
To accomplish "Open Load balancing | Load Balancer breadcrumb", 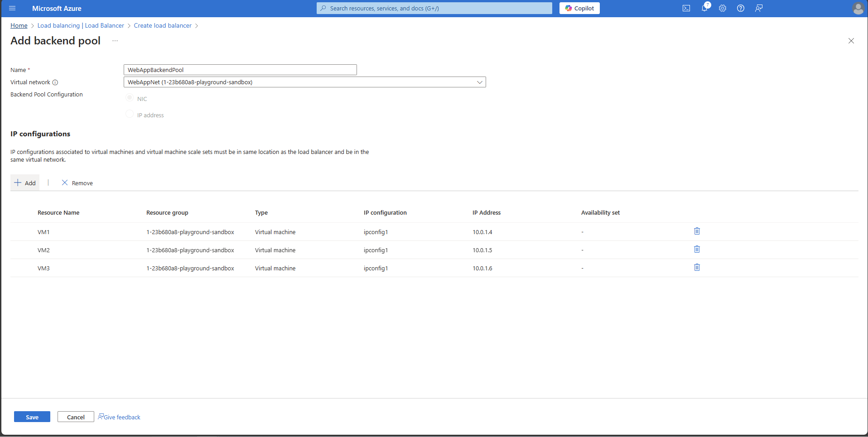I will tap(81, 25).
